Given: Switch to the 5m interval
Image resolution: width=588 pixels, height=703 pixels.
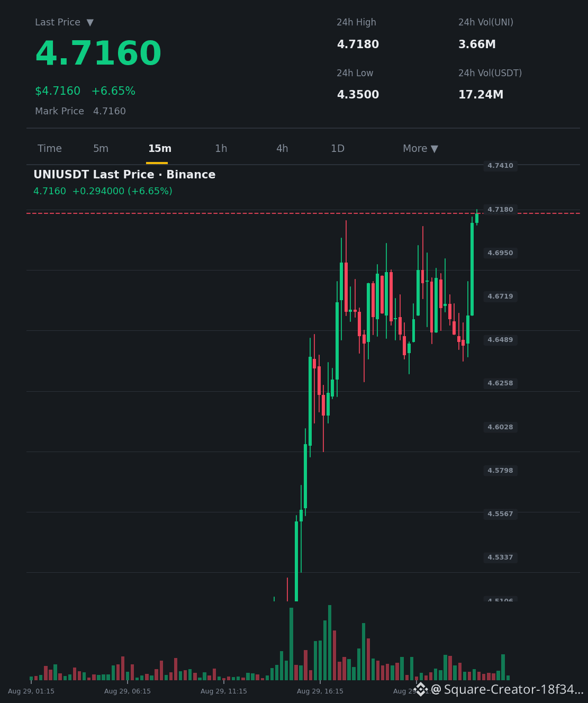Looking at the screenshot, I should pyautogui.click(x=101, y=149).
